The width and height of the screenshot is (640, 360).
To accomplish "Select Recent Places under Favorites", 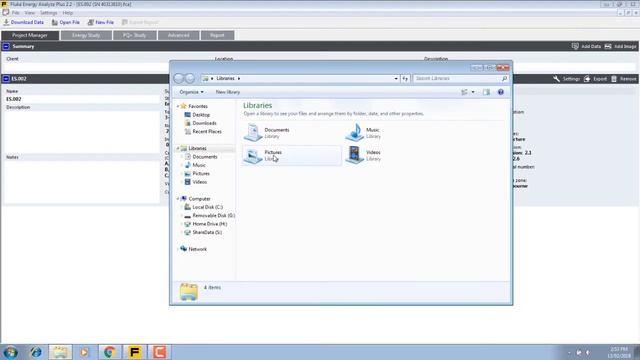I will coord(203,132).
